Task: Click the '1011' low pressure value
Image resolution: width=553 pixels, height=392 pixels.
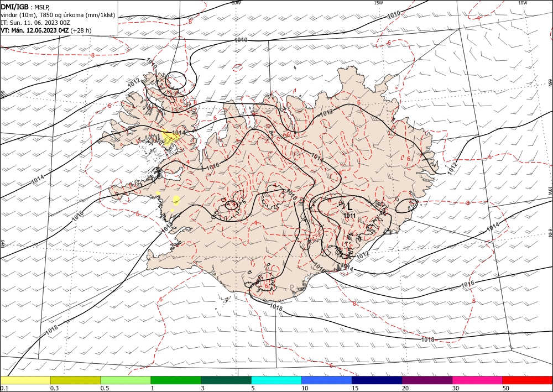Action: (349, 216)
